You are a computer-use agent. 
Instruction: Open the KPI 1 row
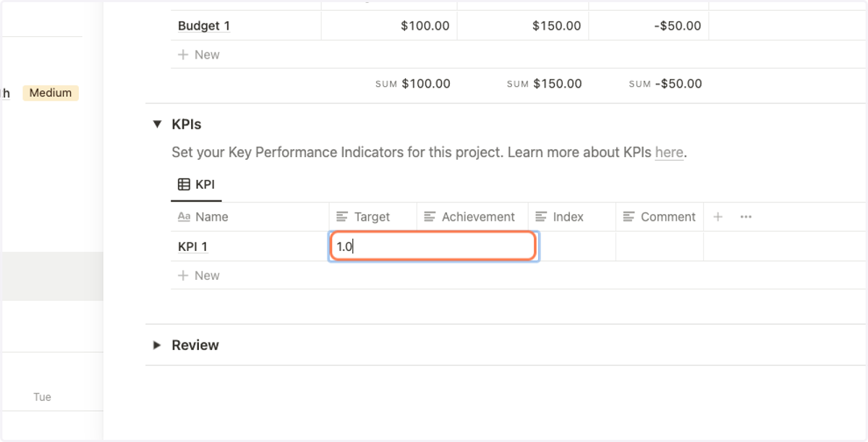[x=192, y=247]
